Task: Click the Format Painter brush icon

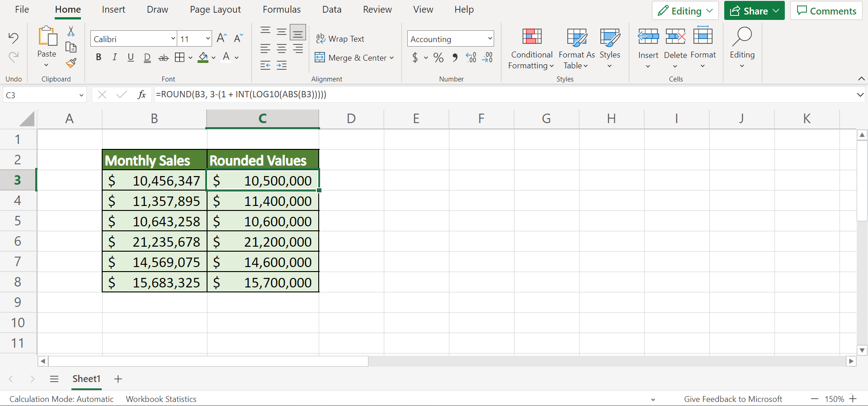Action: pyautogui.click(x=71, y=63)
